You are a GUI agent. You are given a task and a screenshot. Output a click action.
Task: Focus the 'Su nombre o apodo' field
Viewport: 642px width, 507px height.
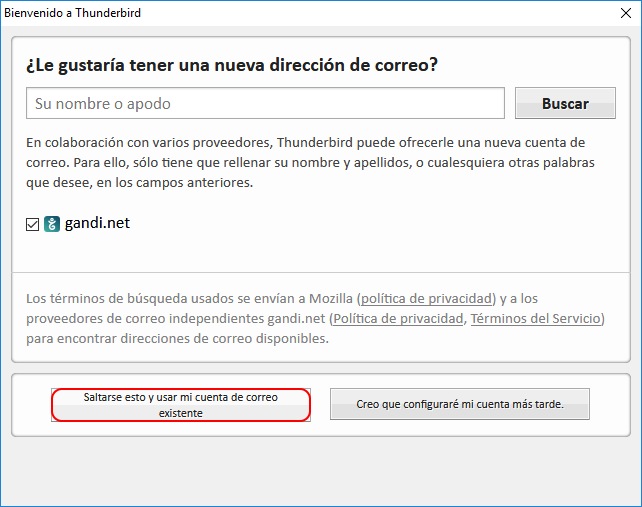pos(265,103)
